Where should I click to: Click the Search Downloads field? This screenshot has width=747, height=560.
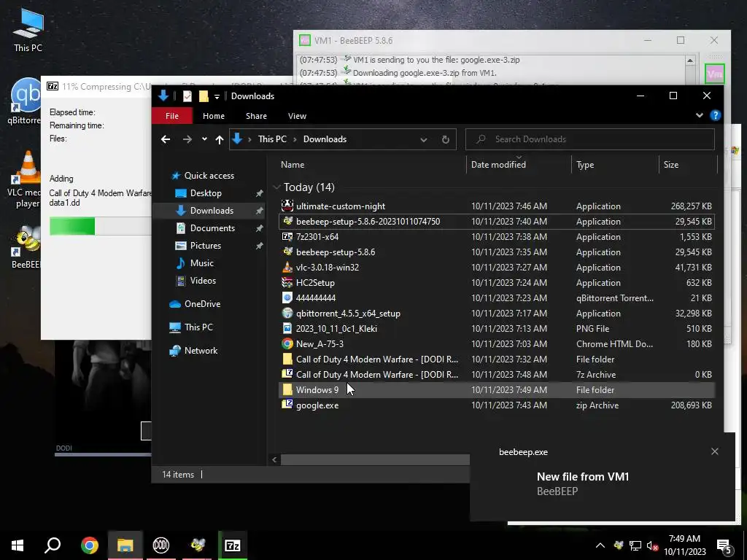[589, 139]
